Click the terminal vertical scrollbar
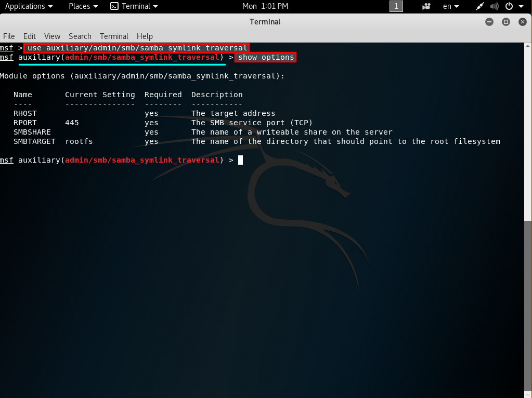Viewport: 532px width, 398px height. 528,307
